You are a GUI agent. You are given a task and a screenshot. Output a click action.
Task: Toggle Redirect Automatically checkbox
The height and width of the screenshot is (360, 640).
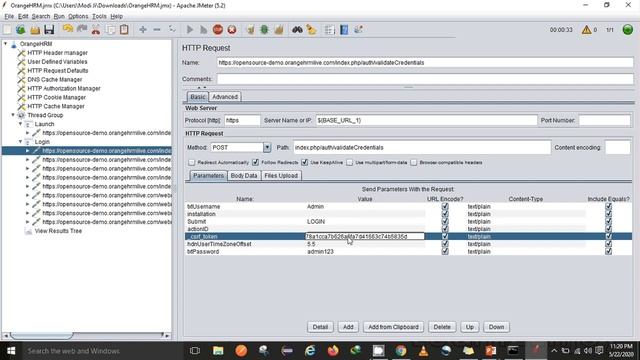[x=191, y=162]
